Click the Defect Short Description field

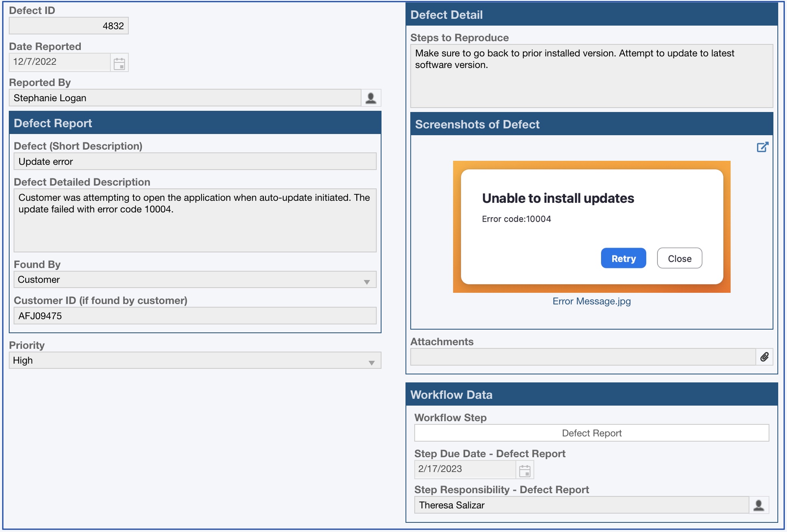click(195, 161)
